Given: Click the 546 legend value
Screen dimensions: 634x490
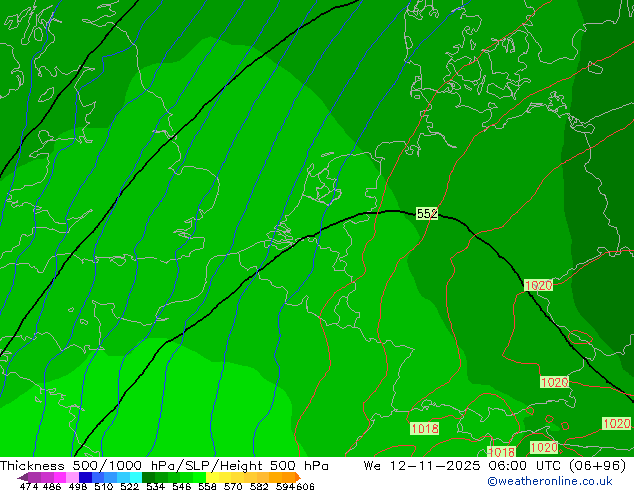Looking at the screenshot, I should tap(182, 486).
